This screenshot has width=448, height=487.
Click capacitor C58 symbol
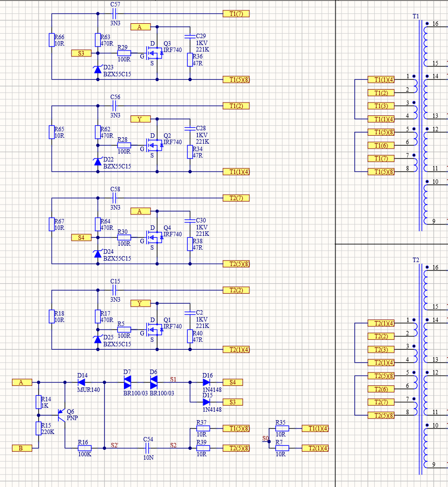pos(114,198)
